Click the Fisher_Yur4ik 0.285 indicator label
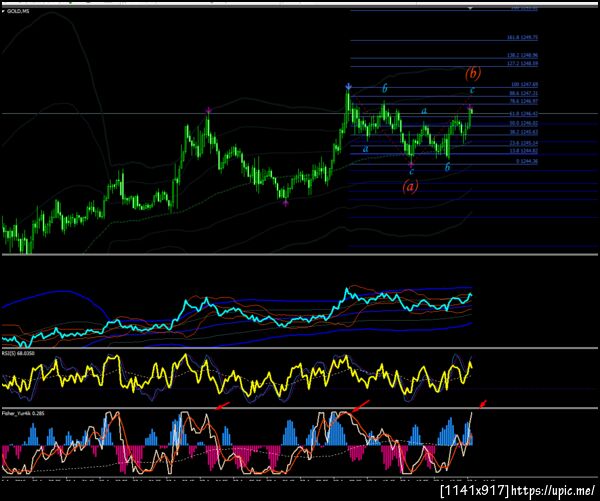600x501 pixels. pyautogui.click(x=21, y=413)
